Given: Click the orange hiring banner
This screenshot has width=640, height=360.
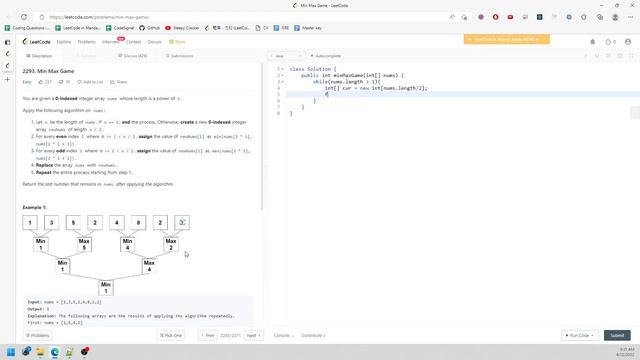Looking at the screenshot, I should 507,39.
